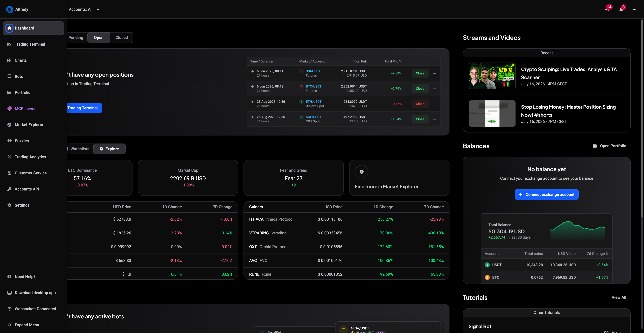Viewport: 644px width, 333px height.
Task: Click Open Portfolio link
Action: click(x=609, y=146)
